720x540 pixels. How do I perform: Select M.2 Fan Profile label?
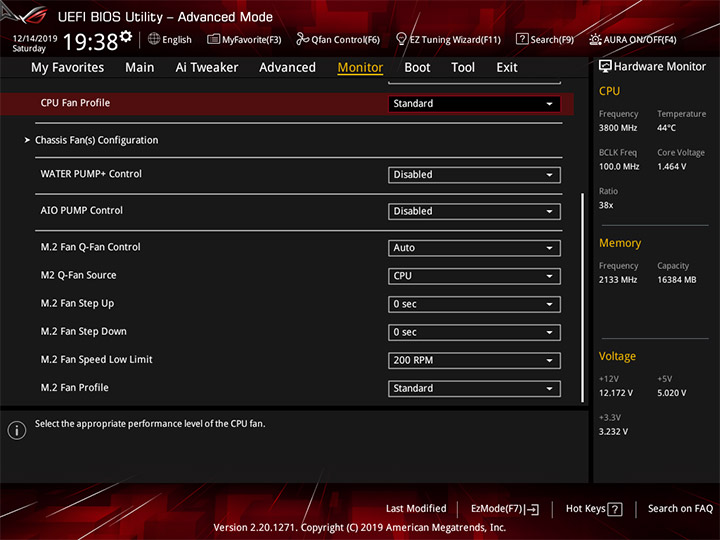point(74,388)
